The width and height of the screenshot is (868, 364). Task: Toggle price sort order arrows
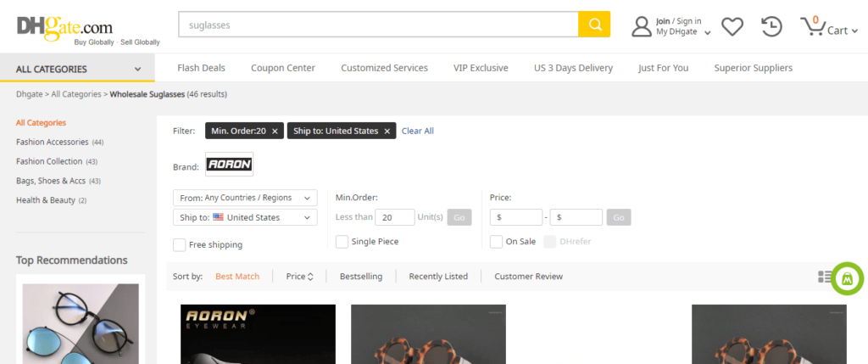coord(310,277)
